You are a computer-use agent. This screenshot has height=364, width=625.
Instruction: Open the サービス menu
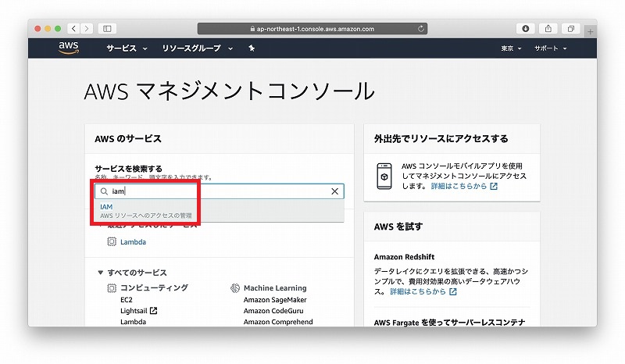click(127, 48)
